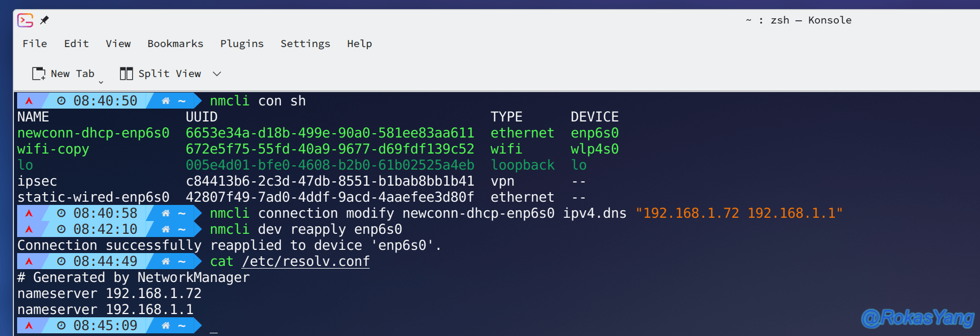Open the Settings menu

click(x=305, y=44)
